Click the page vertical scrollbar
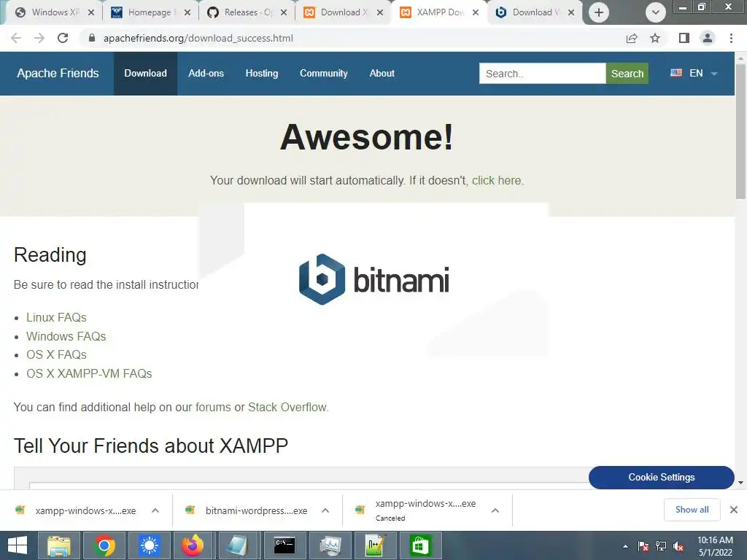The height and width of the screenshot is (560, 747). [740, 131]
